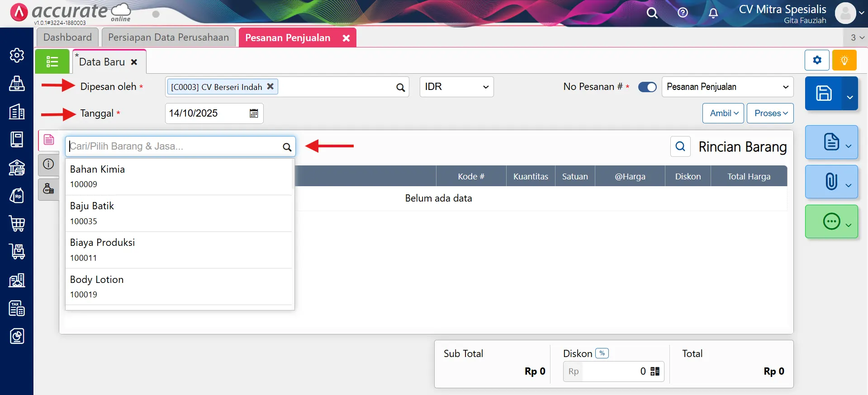This screenshot has width=868, height=395.
Task: Choose Bahan Kimia from the item list
Action: [x=180, y=176]
